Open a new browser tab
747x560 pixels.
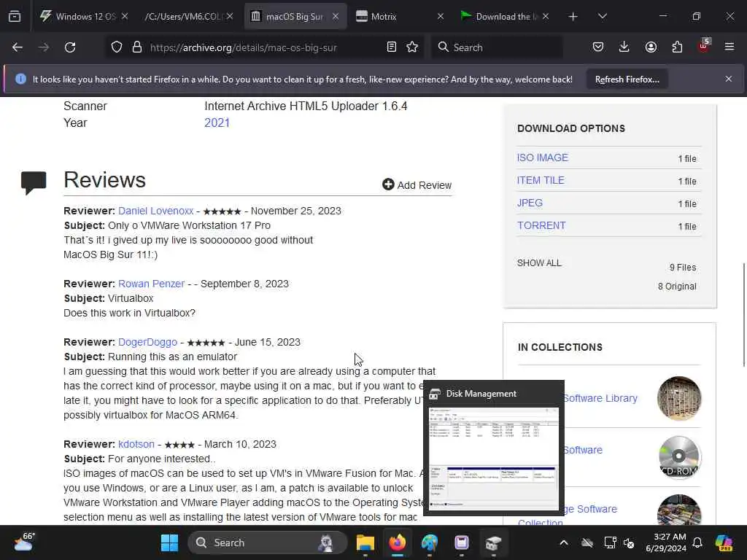point(573,17)
